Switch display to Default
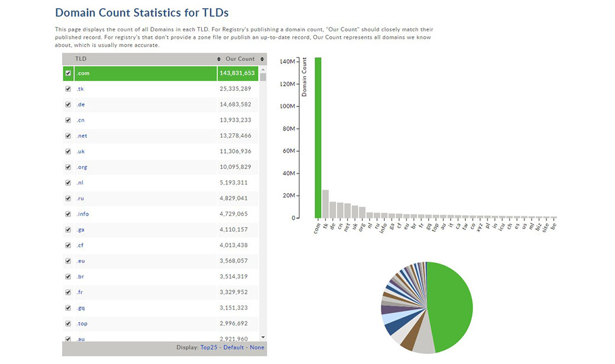The width and height of the screenshot is (615, 364). click(233, 347)
